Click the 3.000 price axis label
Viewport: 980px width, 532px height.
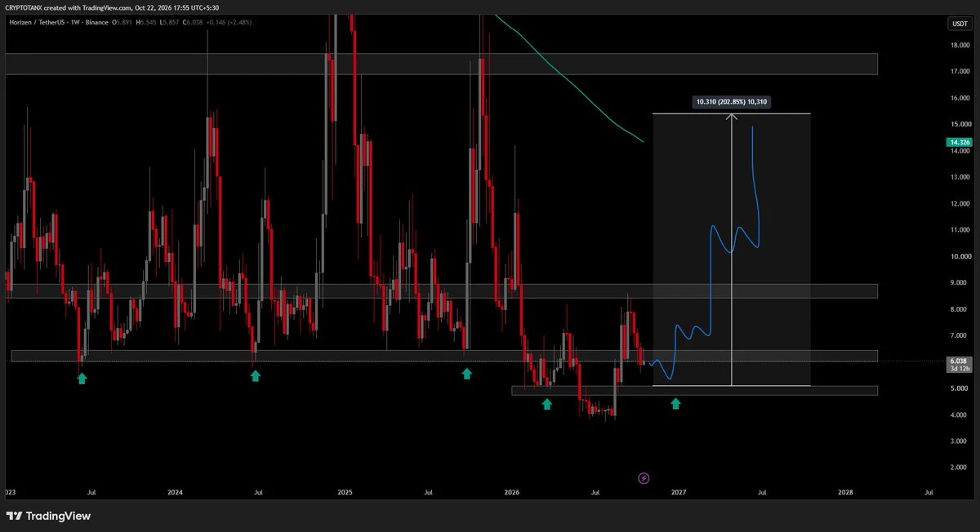[x=960, y=441]
